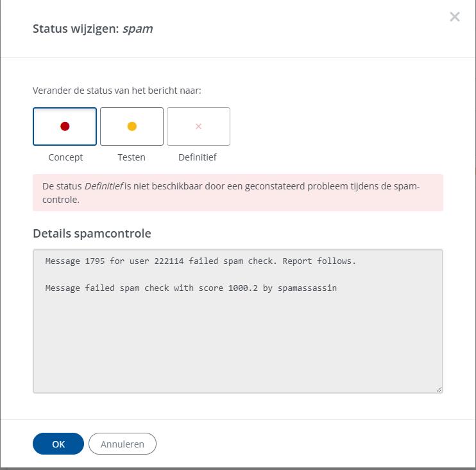476x470 pixels.
Task: Confirm the change with OK
Action: coord(58,444)
